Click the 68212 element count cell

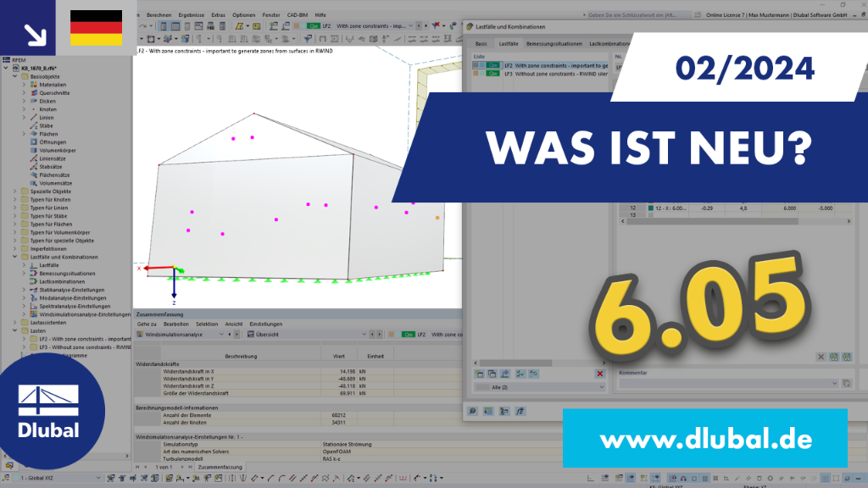(339, 415)
